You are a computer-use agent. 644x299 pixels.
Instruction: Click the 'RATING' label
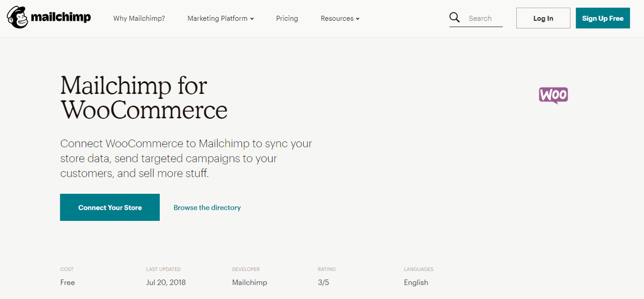coord(326,269)
